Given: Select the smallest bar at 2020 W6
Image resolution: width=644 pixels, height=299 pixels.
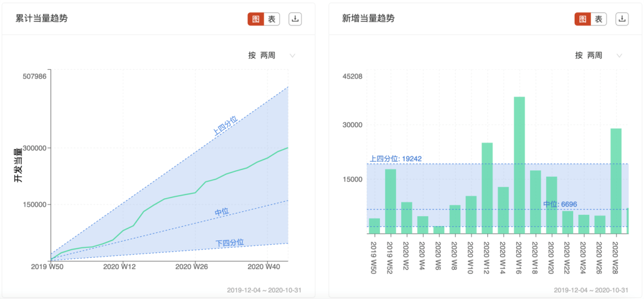Looking at the screenshot, I should coord(439,230).
